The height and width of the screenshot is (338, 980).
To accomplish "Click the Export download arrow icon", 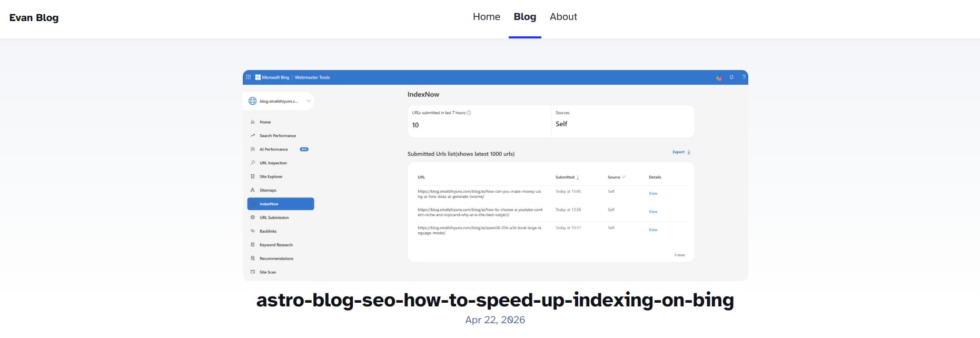I will (689, 152).
